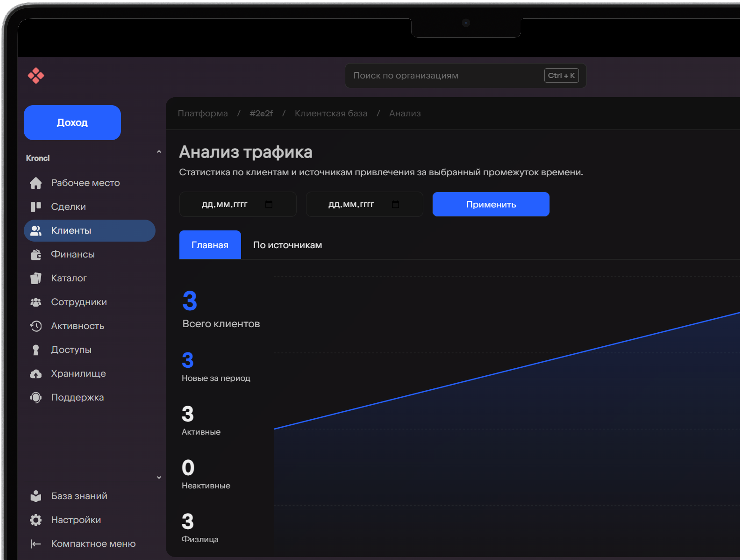Open Доступы key icon
Screen dimensions: 740x560
click(36, 350)
